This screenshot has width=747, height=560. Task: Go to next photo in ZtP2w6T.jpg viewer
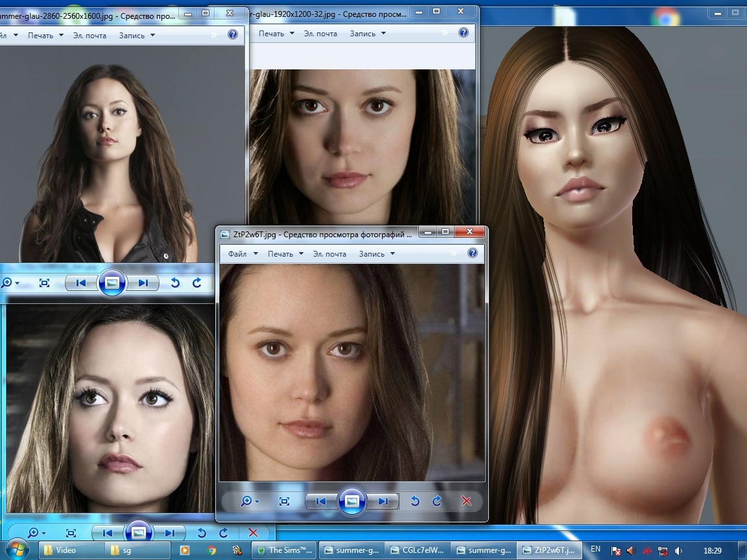point(383,501)
